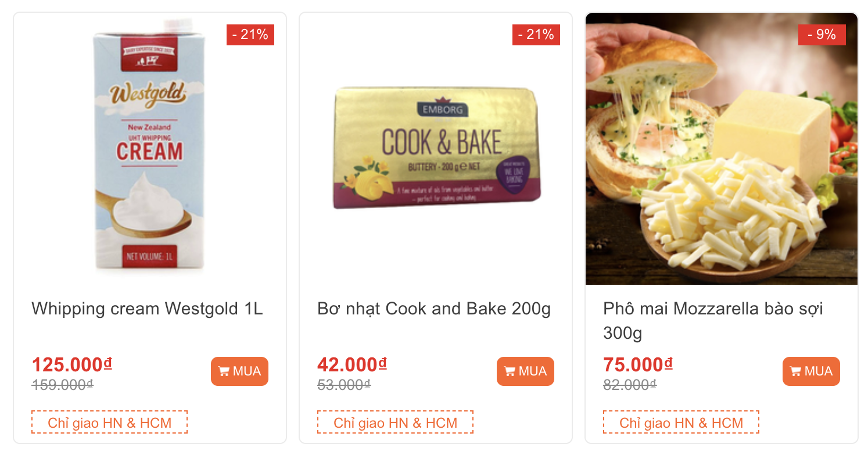Click the -21% discount badge on Emborg butter
Screen dimensions: 868x451
point(536,35)
